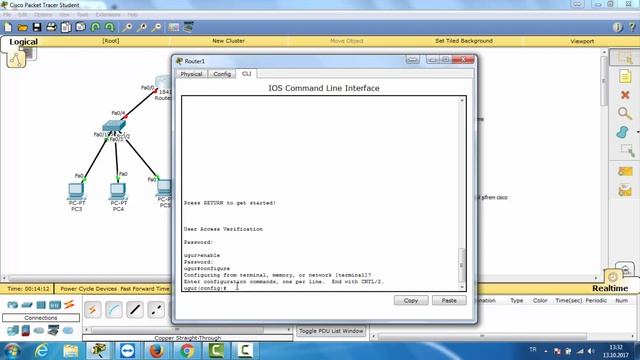
Task: Choose the Select tool in right sidebar
Action: pos(624,58)
